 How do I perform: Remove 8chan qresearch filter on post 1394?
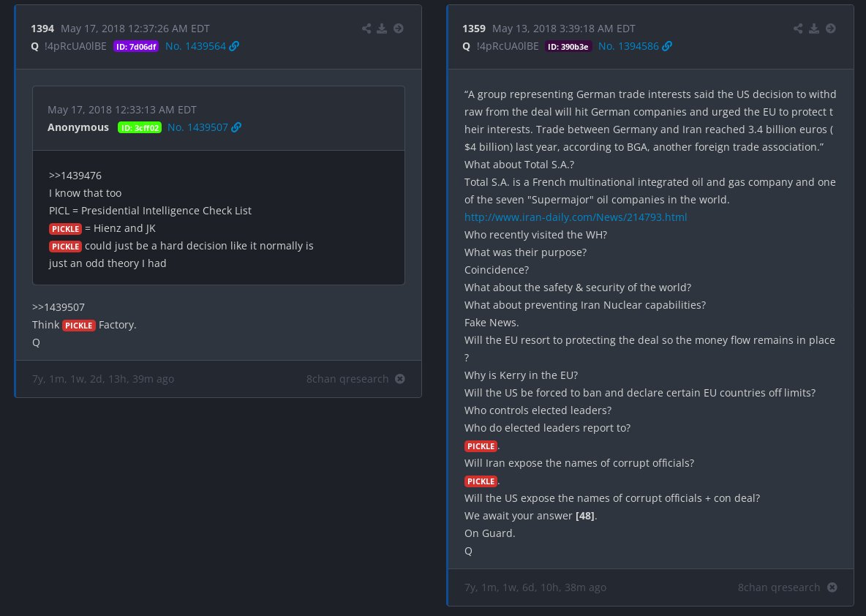pyautogui.click(x=400, y=379)
